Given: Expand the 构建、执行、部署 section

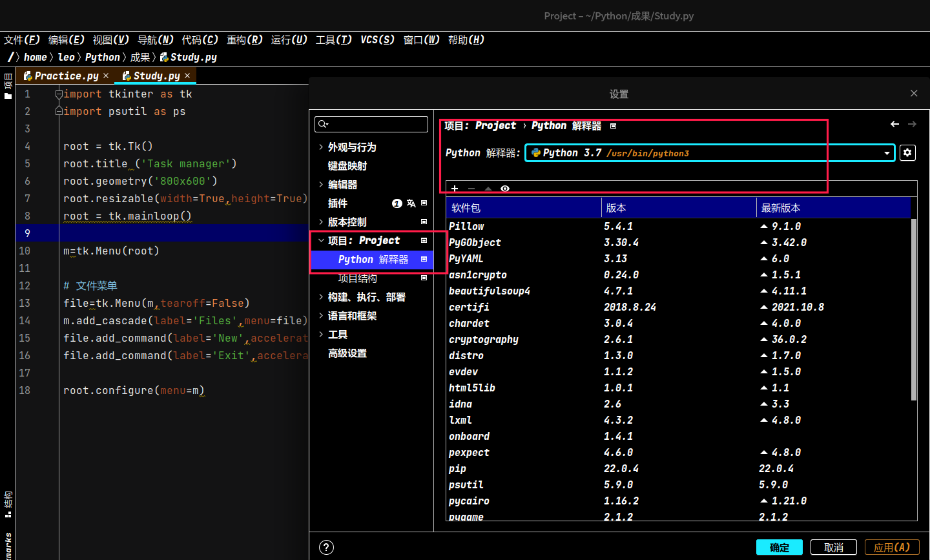Looking at the screenshot, I should point(321,297).
